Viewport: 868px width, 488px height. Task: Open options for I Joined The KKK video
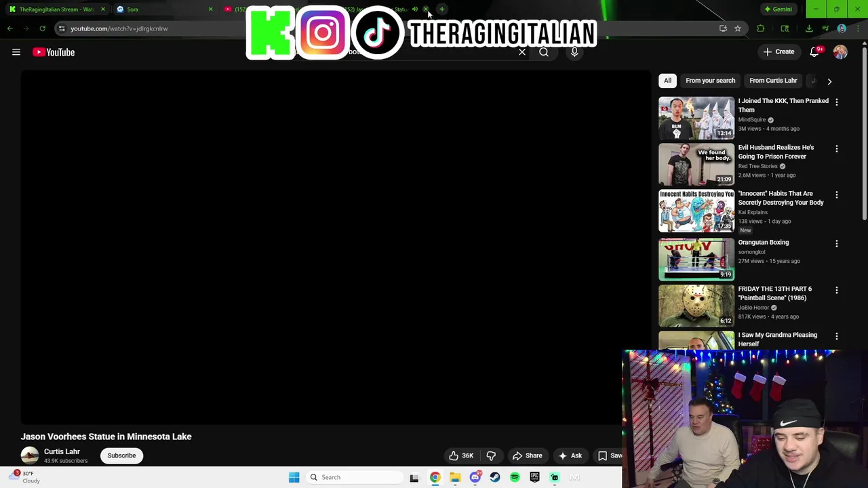click(836, 102)
